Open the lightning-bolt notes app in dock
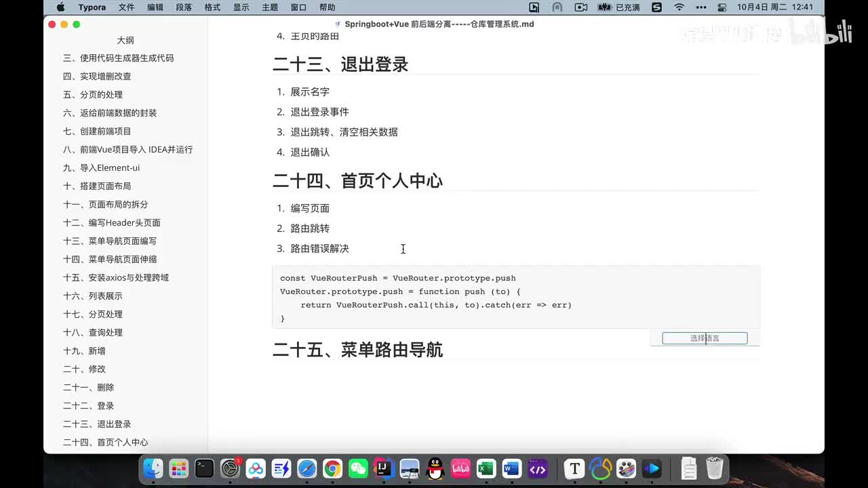 click(281, 468)
